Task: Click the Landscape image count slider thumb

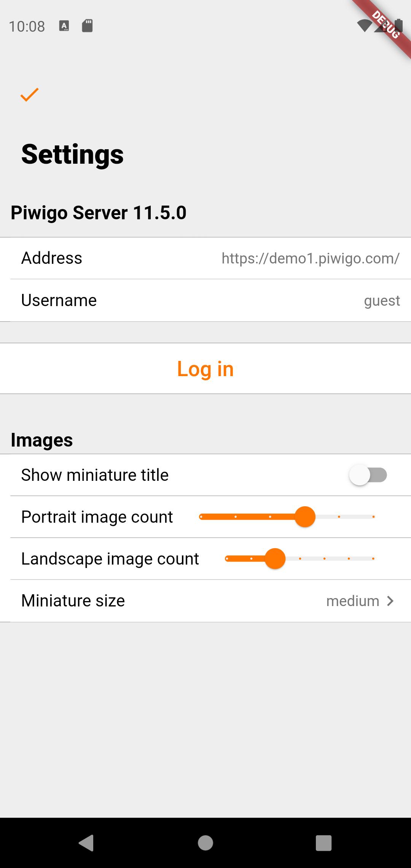Action: (x=275, y=558)
